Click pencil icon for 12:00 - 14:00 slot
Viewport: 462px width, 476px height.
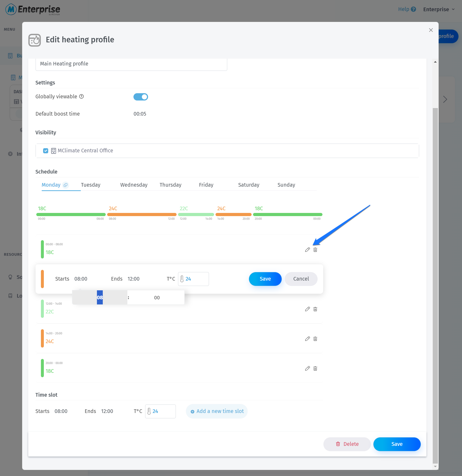pos(307,309)
